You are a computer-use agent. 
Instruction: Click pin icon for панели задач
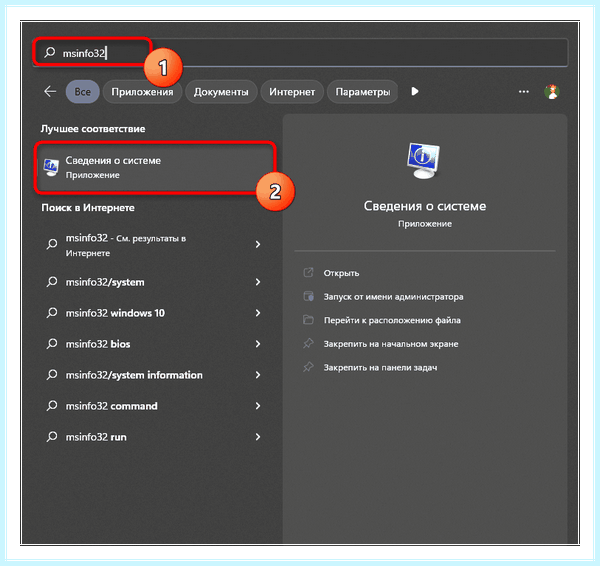click(308, 367)
